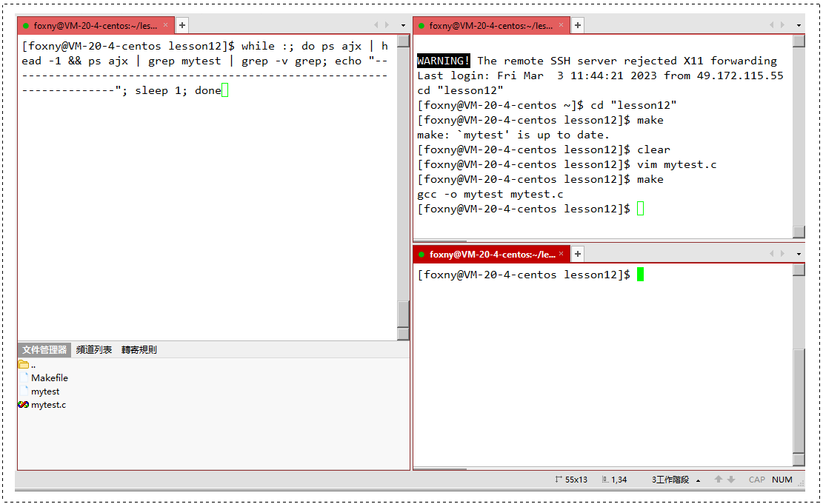Click the status bar up arrow icon
The height and width of the screenshot is (504, 823).
coord(719,480)
